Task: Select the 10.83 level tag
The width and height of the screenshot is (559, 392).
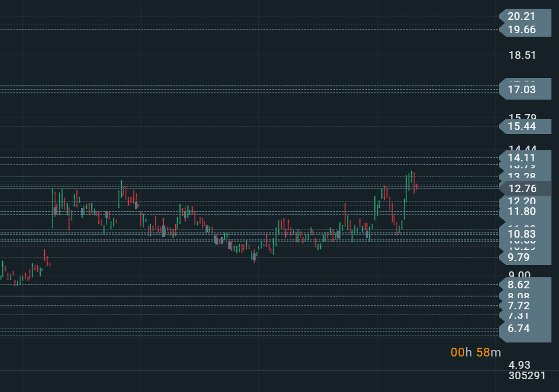Action: 525,234
